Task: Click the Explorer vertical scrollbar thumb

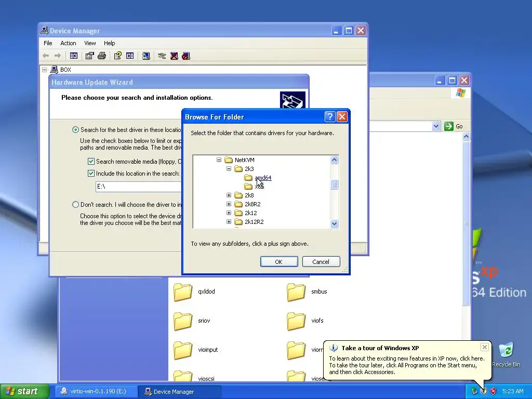Action: pos(466,223)
